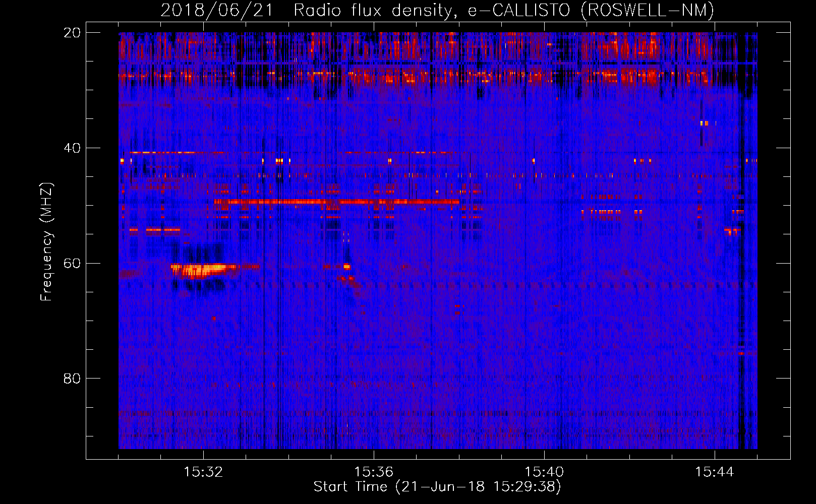816x504 pixels.
Task: Click the 15:36 time tick label
Action: (x=374, y=472)
